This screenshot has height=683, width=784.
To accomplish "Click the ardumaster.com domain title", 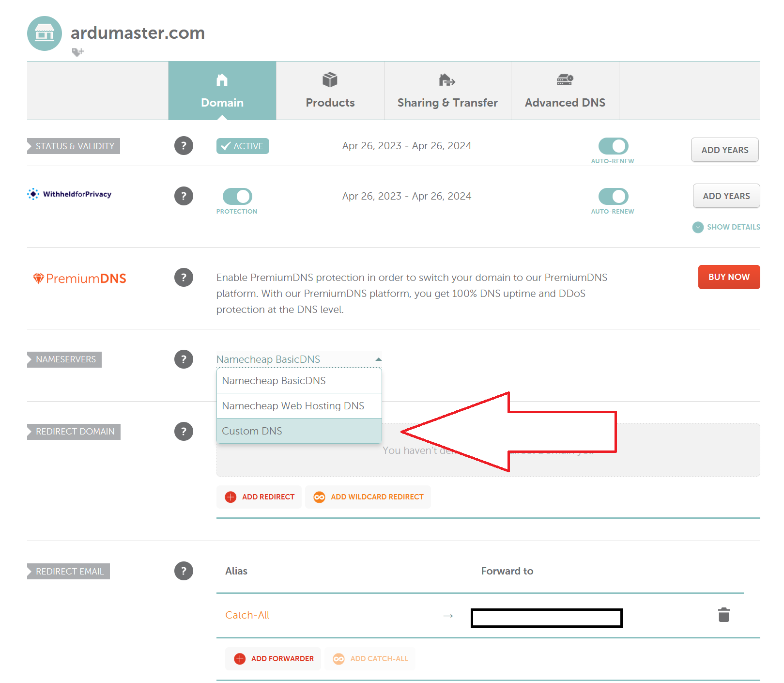I will (x=138, y=33).
